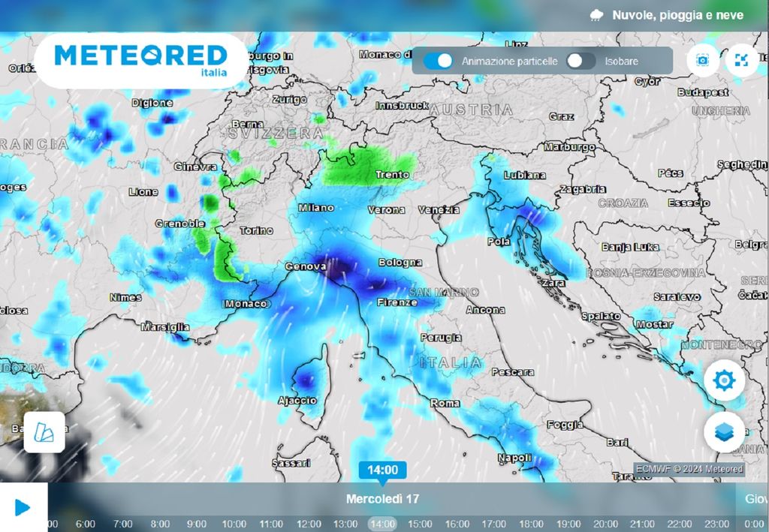Click the Milano city label on the map
Screen dimensions: 769x532
[315, 208]
